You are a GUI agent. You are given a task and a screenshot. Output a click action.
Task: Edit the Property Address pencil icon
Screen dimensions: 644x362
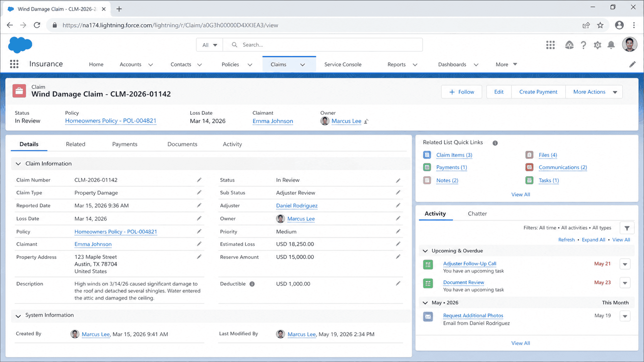point(199,257)
